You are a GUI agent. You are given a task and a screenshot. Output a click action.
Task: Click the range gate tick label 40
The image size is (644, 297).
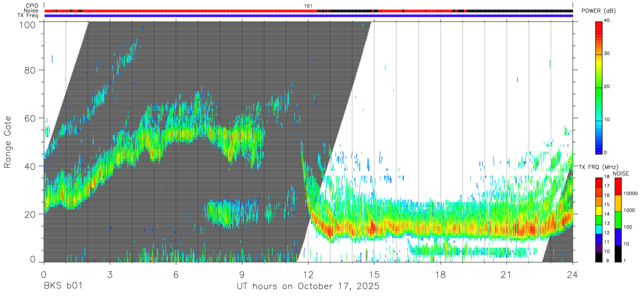(x=30, y=167)
